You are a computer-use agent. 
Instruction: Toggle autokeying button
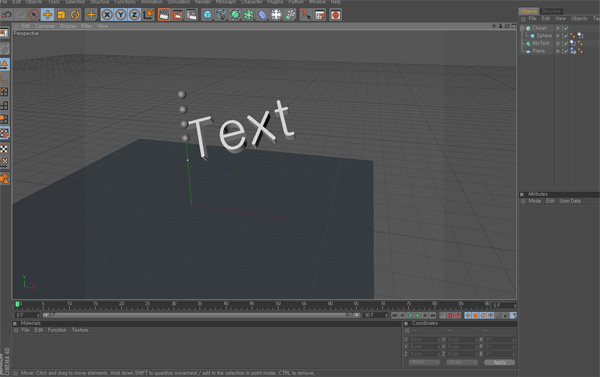click(x=450, y=315)
